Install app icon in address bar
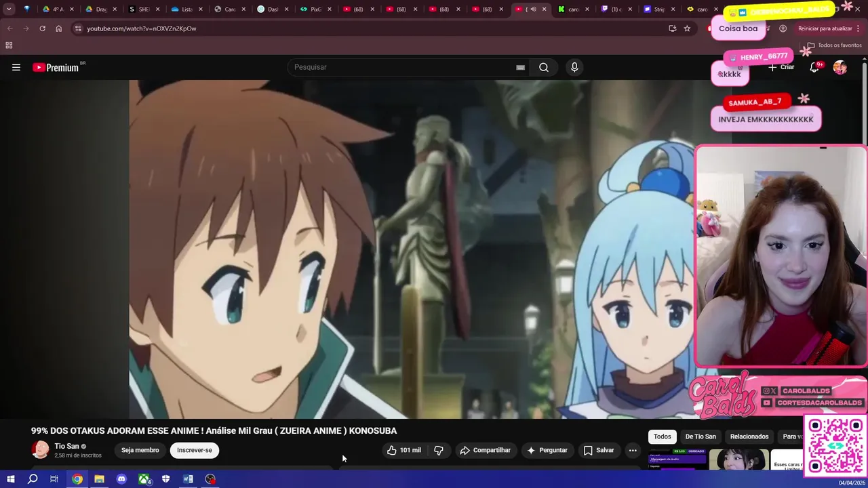868x488 pixels. 672,28
